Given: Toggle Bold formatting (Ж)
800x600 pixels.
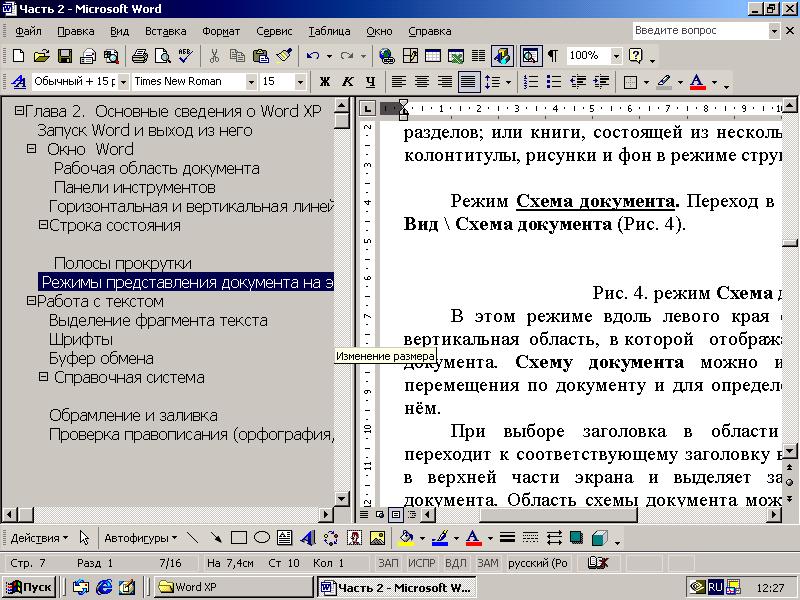Looking at the screenshot, I should (x=324, y=82).
